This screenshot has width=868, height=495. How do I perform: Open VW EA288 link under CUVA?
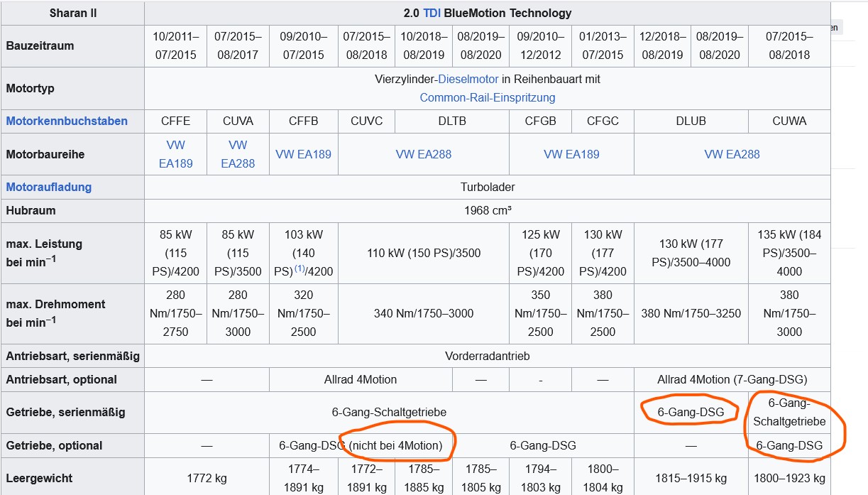coord(238,153)
